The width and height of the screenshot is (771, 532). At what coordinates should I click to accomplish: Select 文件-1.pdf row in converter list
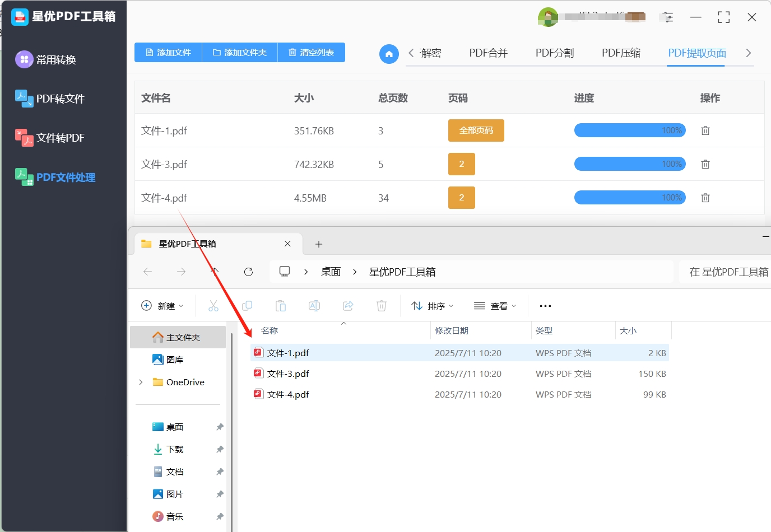pos(449,130)
